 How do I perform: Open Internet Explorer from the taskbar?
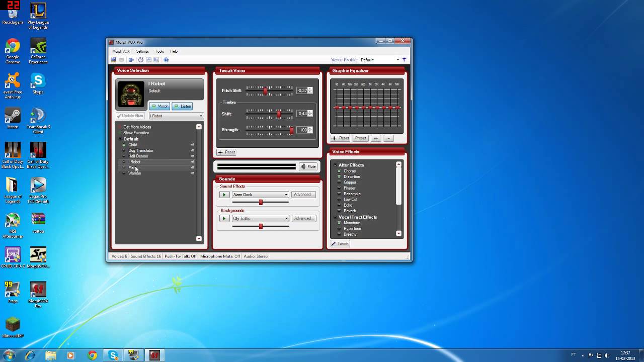click(30, 355)
